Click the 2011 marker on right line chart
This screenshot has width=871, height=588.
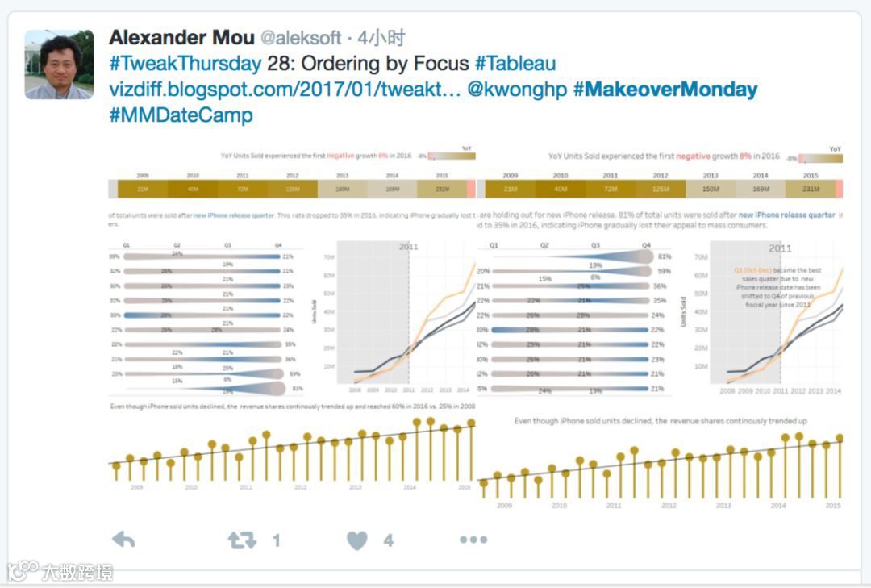[x=780, y=248]
